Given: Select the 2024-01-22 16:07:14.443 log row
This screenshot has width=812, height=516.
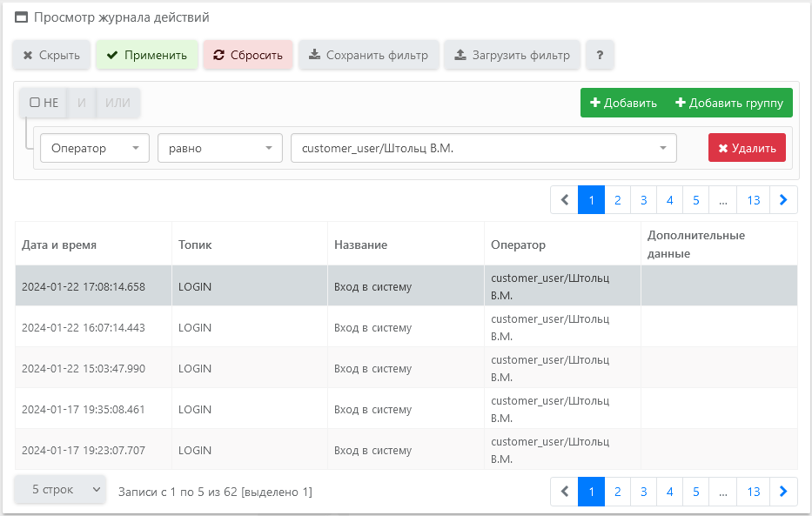Looking at the screenshot, I should click(84, 327).
